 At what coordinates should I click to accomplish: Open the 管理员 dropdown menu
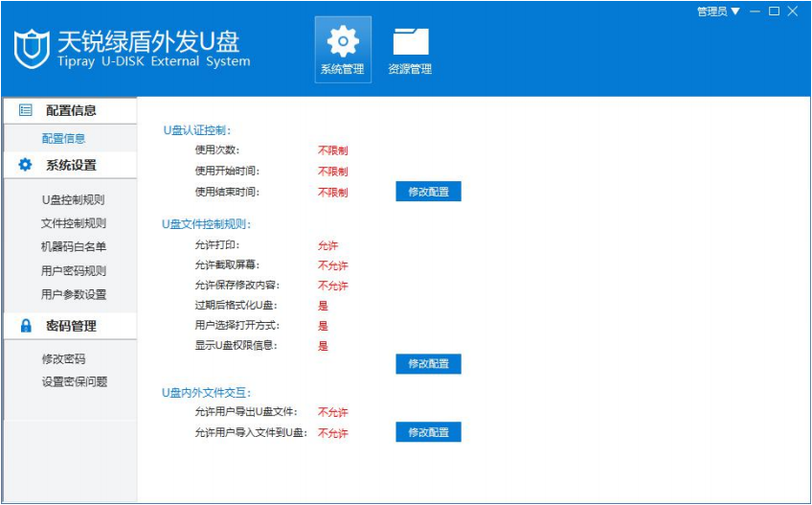(x=718, y=11)
